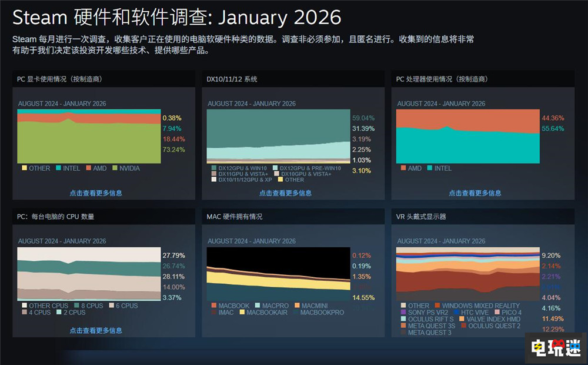Click the OCULUS RIFT S legend swatch
This screenshot has height=365, width=588.
tap(403, 319)
